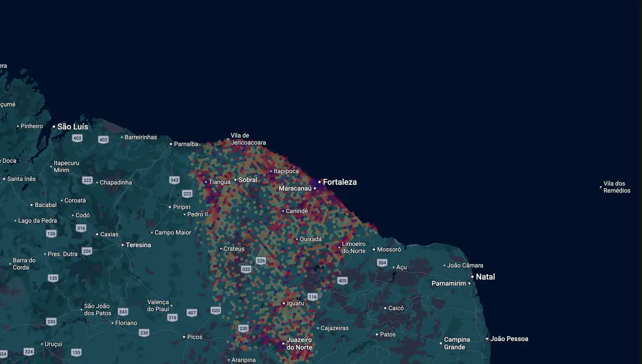Click the Cajazeiras map label

(x=335, y=328)
